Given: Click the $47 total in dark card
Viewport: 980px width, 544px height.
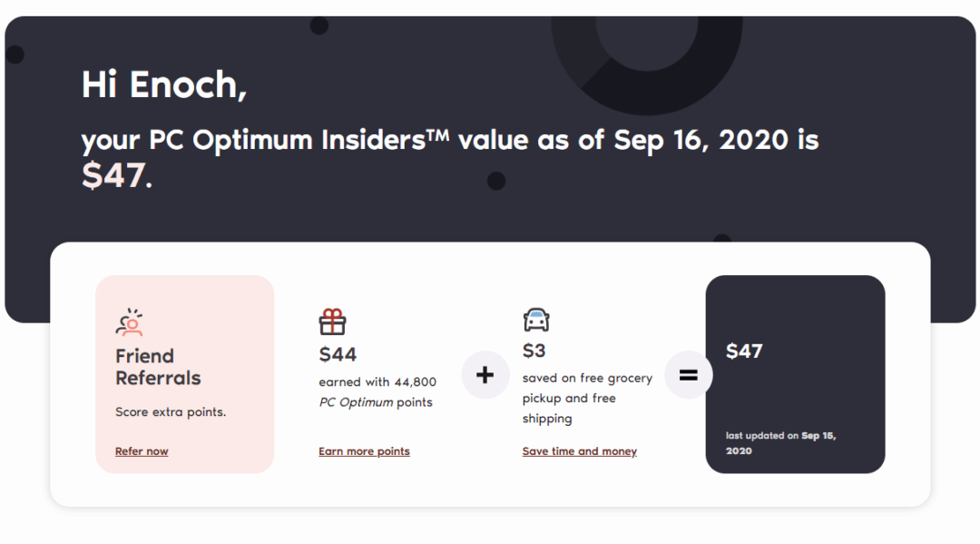Looking at the screenshot, I should click(744, 351).
